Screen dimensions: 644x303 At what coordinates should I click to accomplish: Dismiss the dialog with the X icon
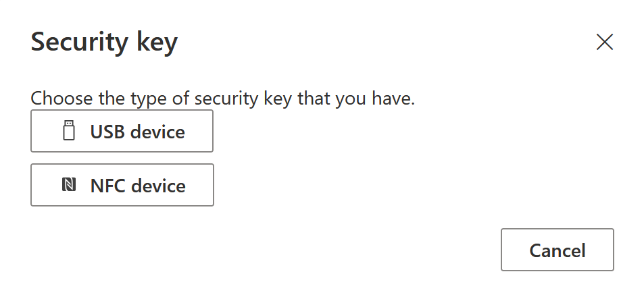604,43
